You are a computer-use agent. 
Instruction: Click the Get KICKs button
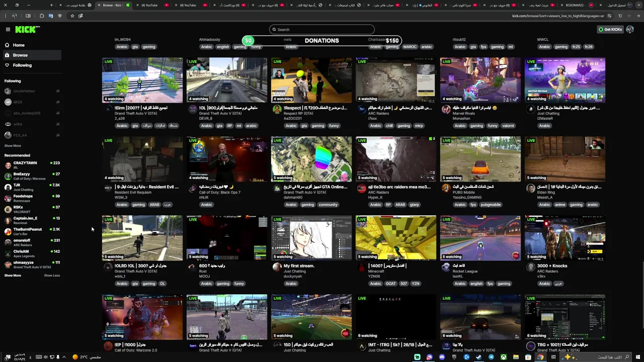[x=610, y=30]
